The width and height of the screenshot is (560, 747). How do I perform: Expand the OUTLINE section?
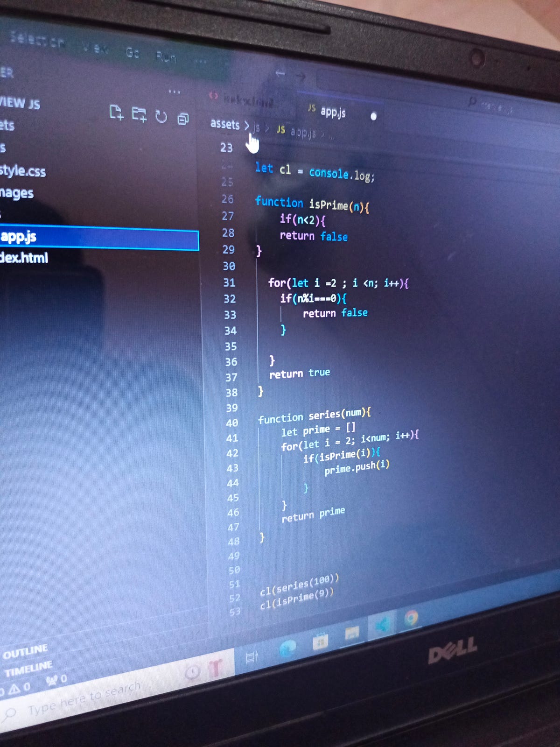coord(25,651)
